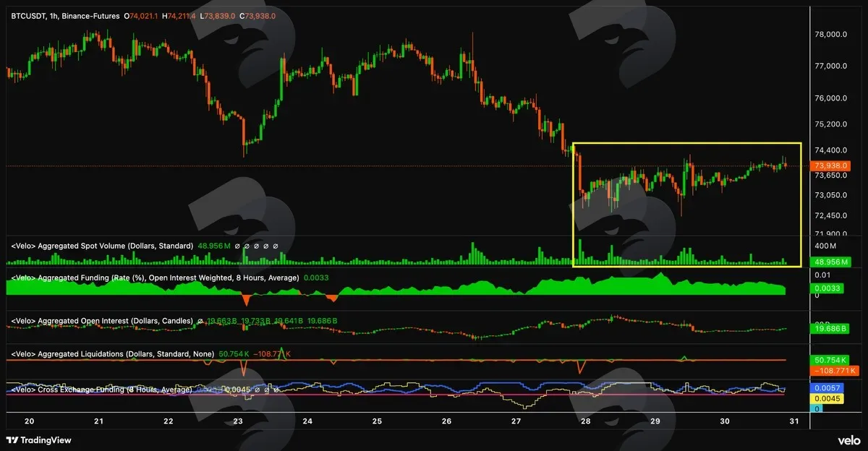Screen dimensions: 868x451
Task: Click the 78,000.0 price scale label
Action: [x=830, y=34]
